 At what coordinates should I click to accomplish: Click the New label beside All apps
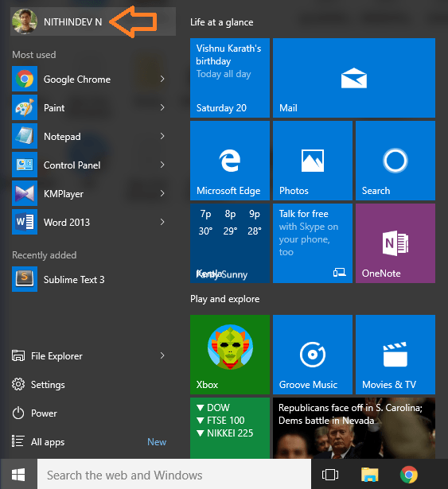(x=157, y=442)
